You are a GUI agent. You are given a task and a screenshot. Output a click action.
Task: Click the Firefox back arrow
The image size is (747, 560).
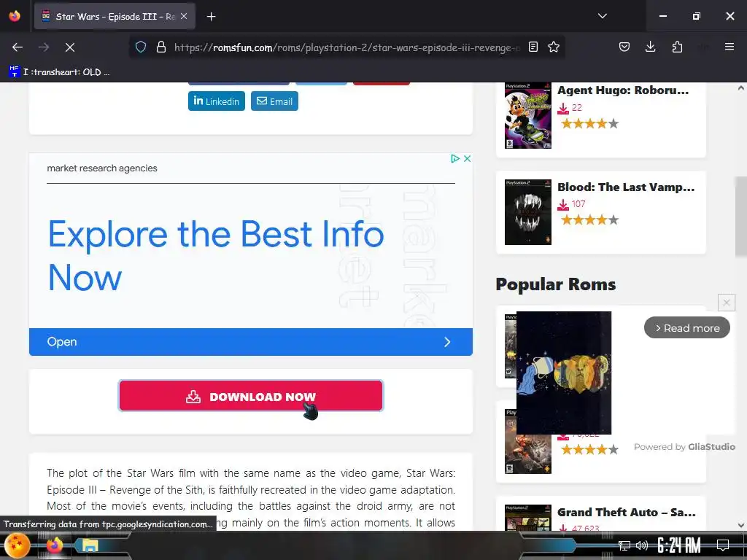18,47
